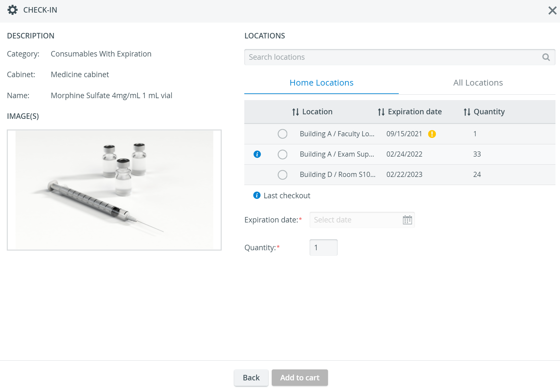Screen dimensions: 560x392
Task: Select Building A / Faculty Lo... radio button
Action: [x=282, y=134]
